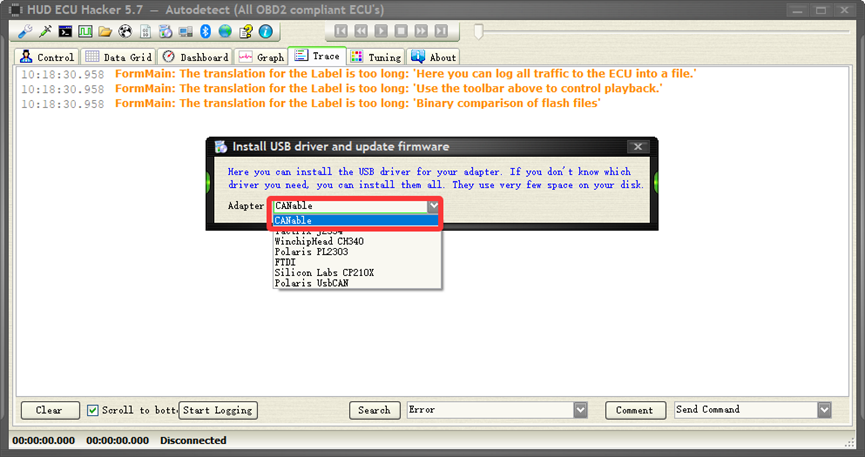
Task: Expand the Error search dropdown arrow
Action: click(x=580, y=410)
